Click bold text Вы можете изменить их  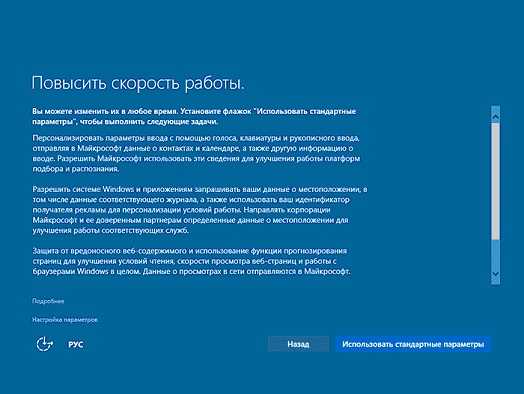click(194, 116)
